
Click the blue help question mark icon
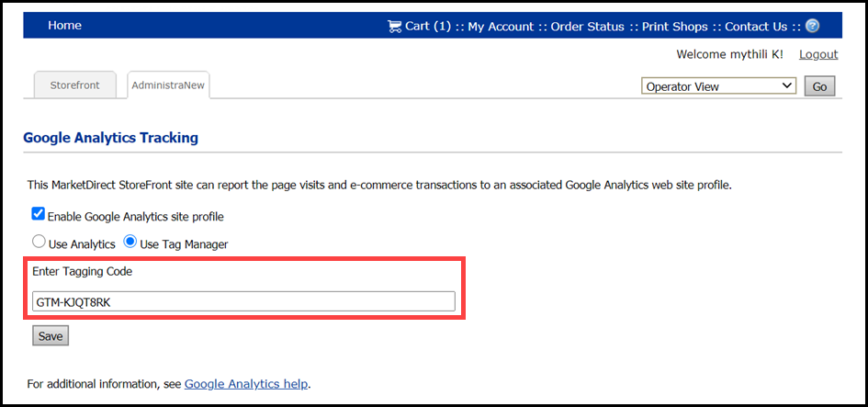point(812,26)
